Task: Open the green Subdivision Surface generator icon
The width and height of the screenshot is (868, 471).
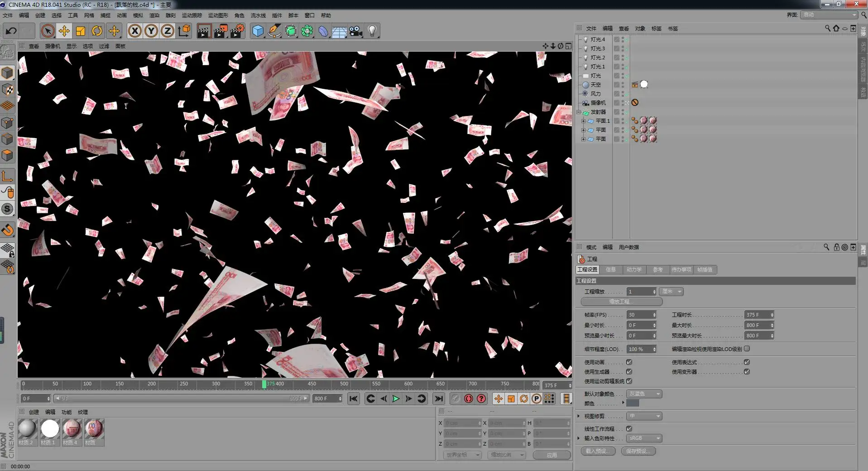Action: (291, 31)
